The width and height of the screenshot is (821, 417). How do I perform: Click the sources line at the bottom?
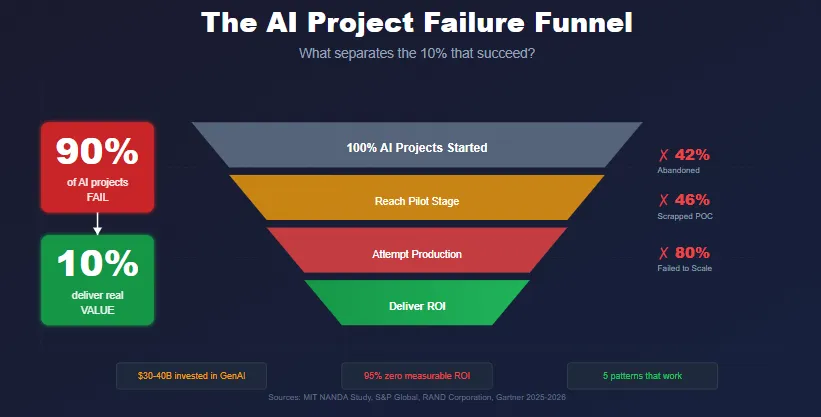(x=417, y=397)
